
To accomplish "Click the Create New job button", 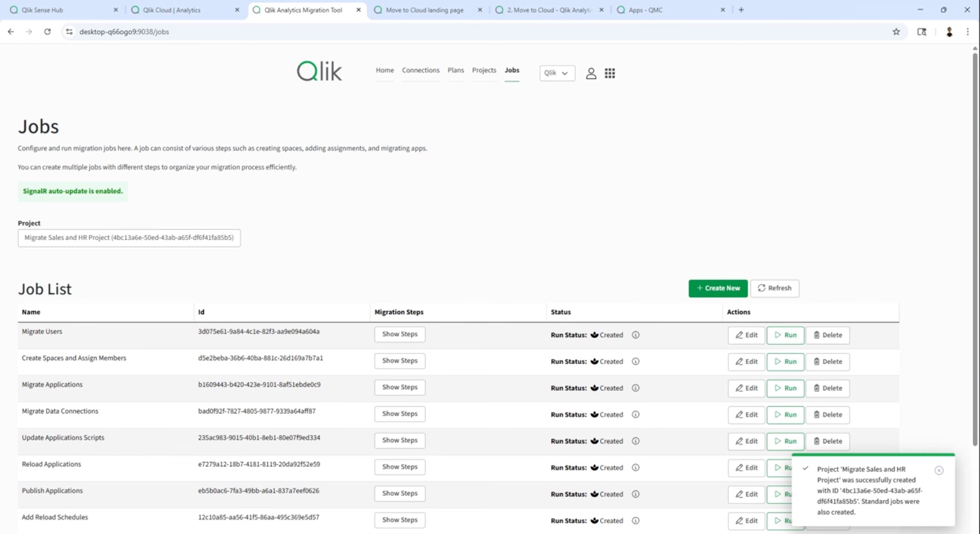I will click(717, 288).
